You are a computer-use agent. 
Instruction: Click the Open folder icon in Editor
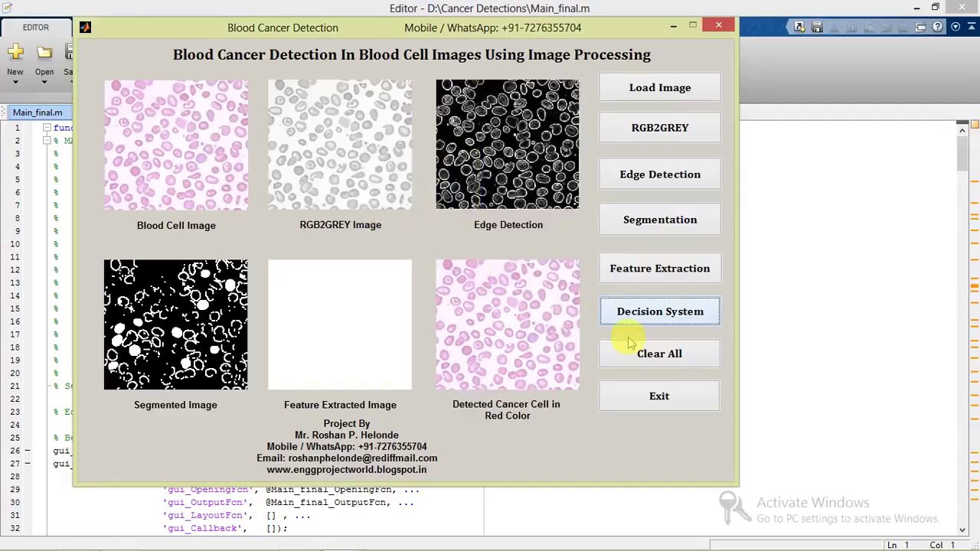[44, 52]
